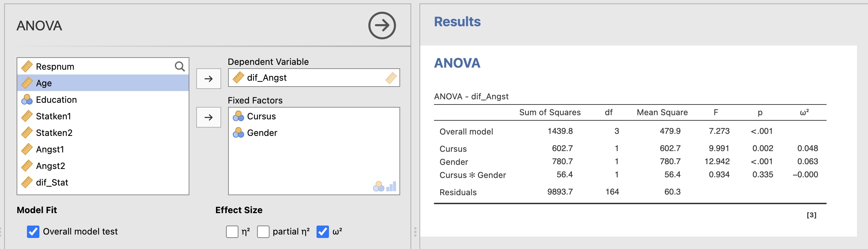The image size is (868, 249).
Task: Move variable to Dependent Variable with arrow
Action: pos(209,79)
